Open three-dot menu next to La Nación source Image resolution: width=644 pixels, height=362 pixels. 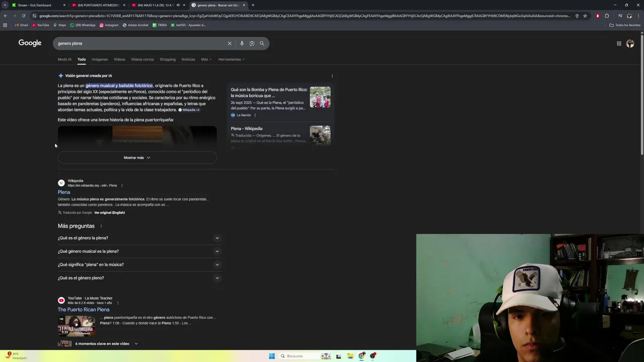(x=255, y=115)
